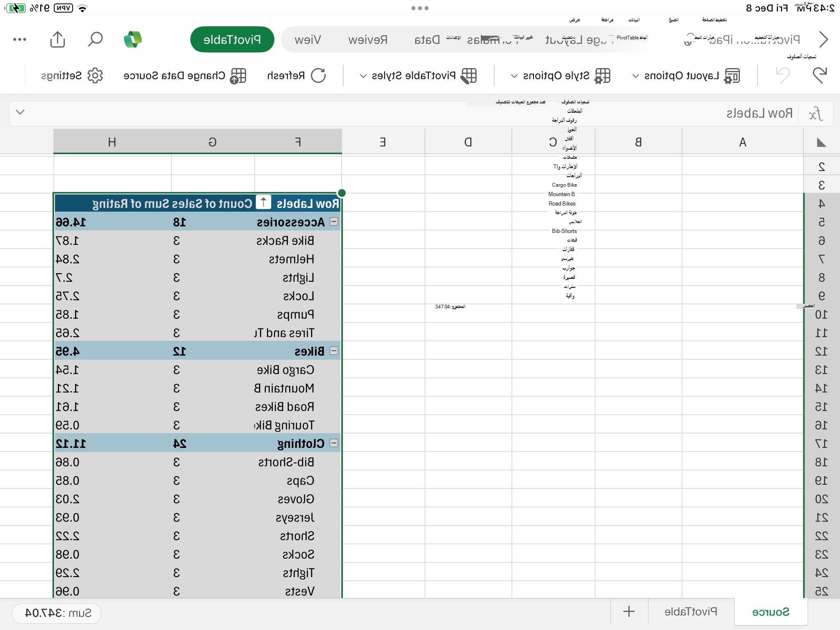Image resolution: width=840 pixels, height=630 pixels.
Task: Expand the formula bar with its chevron
Action: [20, 112]
